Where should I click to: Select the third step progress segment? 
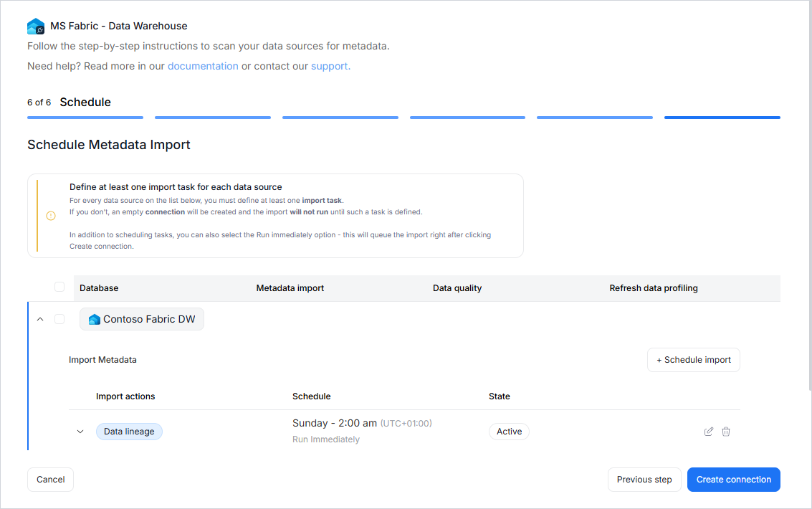click(x=340, y=118)
